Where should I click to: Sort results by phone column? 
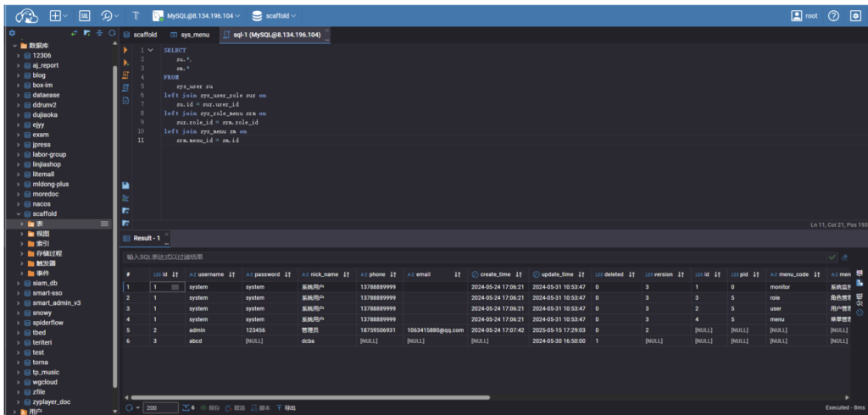point(393,274)
